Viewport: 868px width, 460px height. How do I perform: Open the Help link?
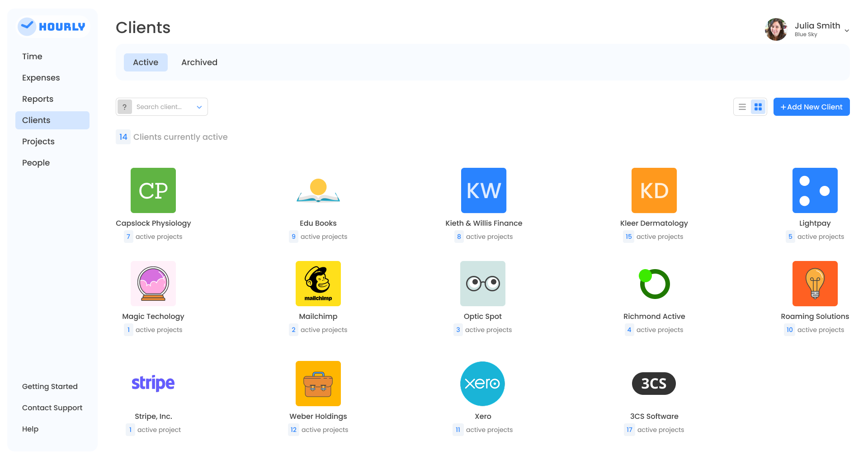click(x=30, y=429)
